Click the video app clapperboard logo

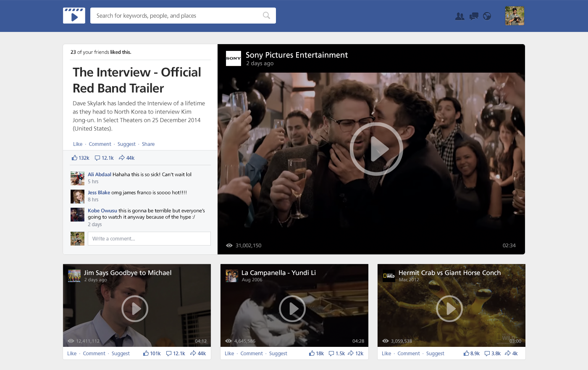point(74,16)
